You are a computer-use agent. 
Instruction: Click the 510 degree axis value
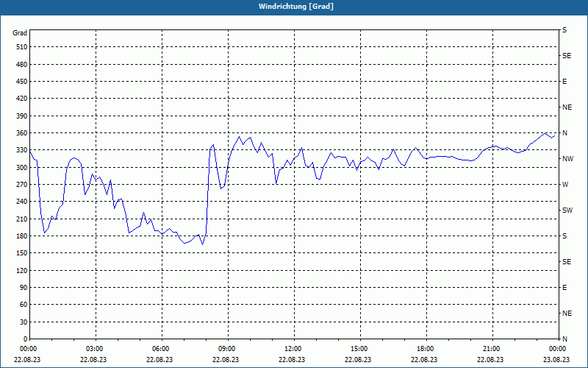[x=22, y=47]
